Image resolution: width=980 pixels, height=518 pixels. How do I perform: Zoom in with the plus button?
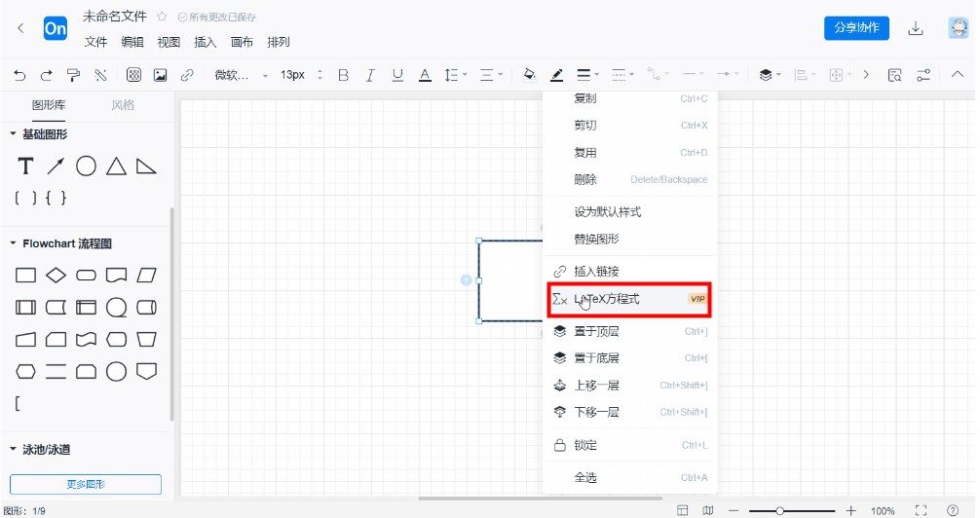[x=850, y=510]
